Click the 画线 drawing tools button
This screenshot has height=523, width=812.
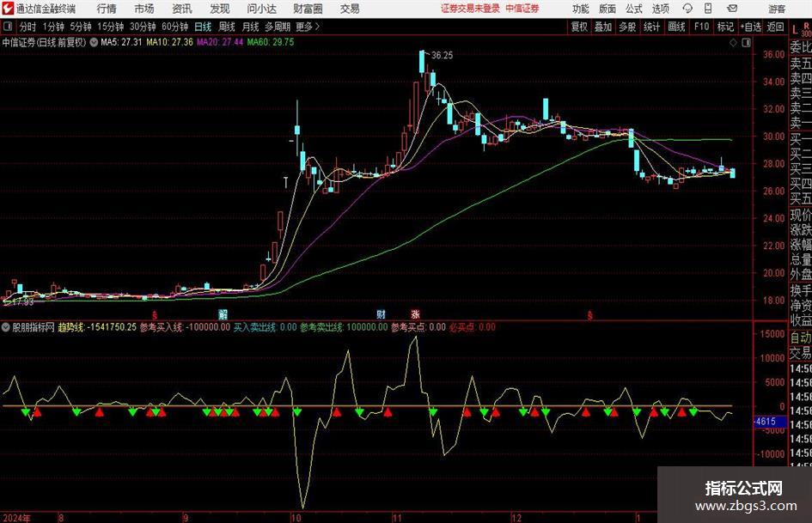point(676,27)
